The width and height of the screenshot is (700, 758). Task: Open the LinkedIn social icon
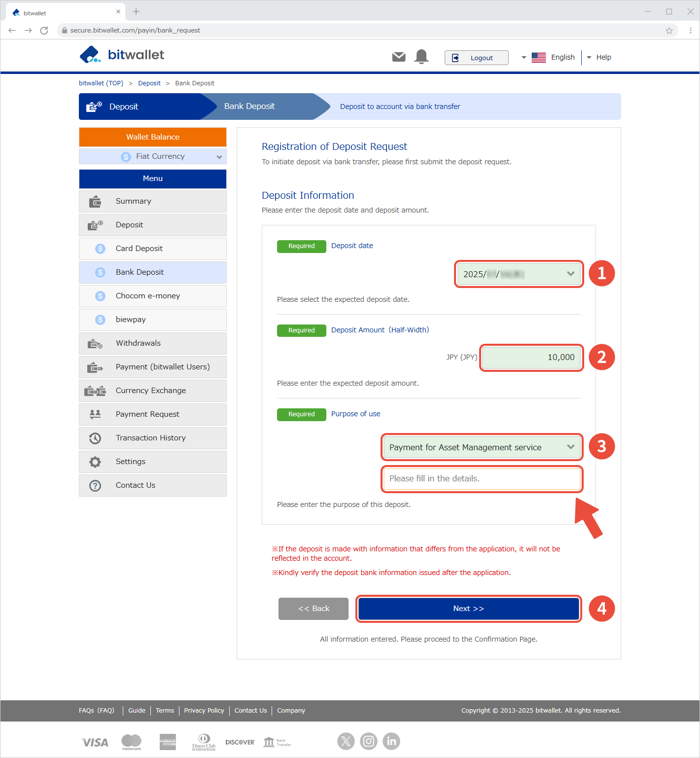coord(391,741)
